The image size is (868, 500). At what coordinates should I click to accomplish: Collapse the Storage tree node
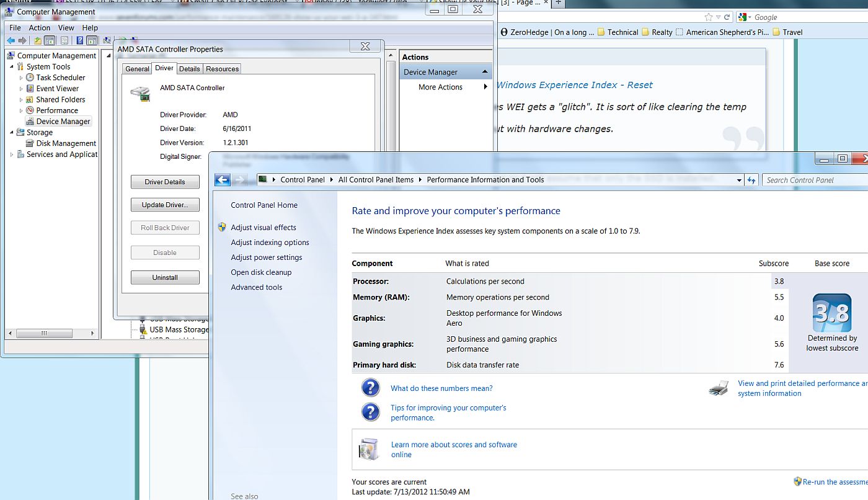12,132
